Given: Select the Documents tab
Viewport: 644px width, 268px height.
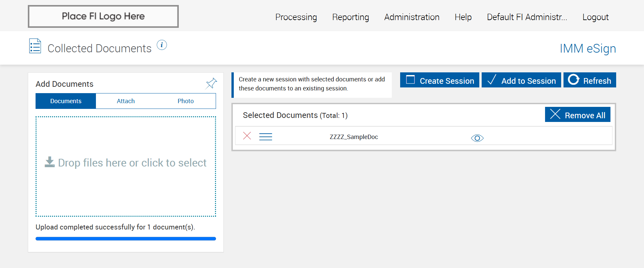Looking at the screenshot, I should point(66,101).
